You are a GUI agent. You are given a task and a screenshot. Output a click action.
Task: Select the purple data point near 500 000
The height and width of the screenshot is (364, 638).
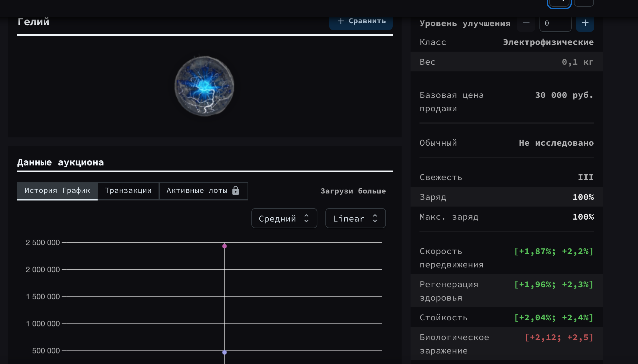pyautogui.click(x=225, y=352)
